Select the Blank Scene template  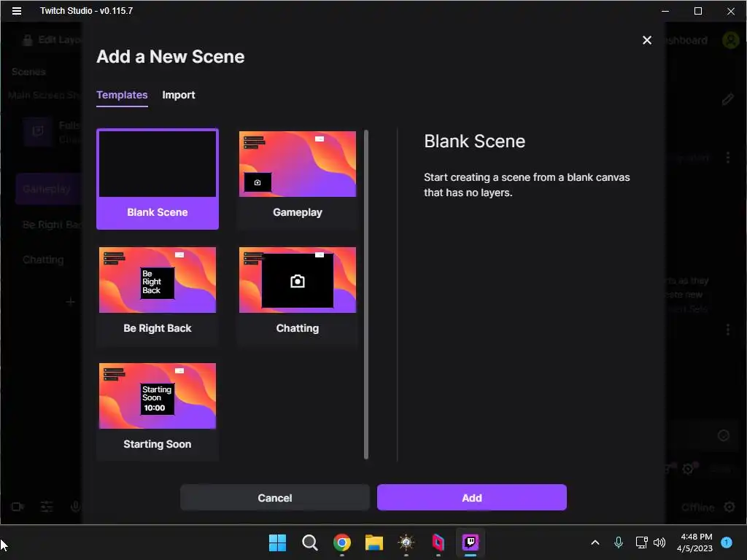coord(158,179)
